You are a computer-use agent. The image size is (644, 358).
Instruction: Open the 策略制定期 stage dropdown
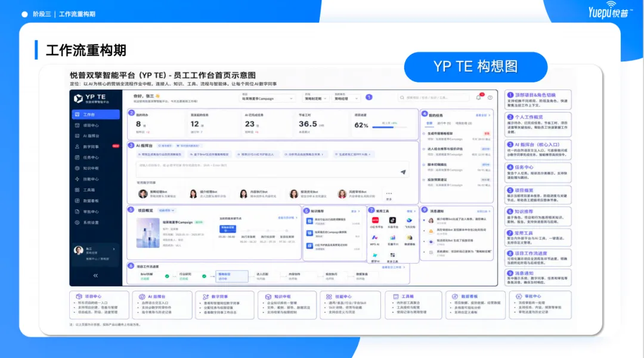click(x=315, y=98)
